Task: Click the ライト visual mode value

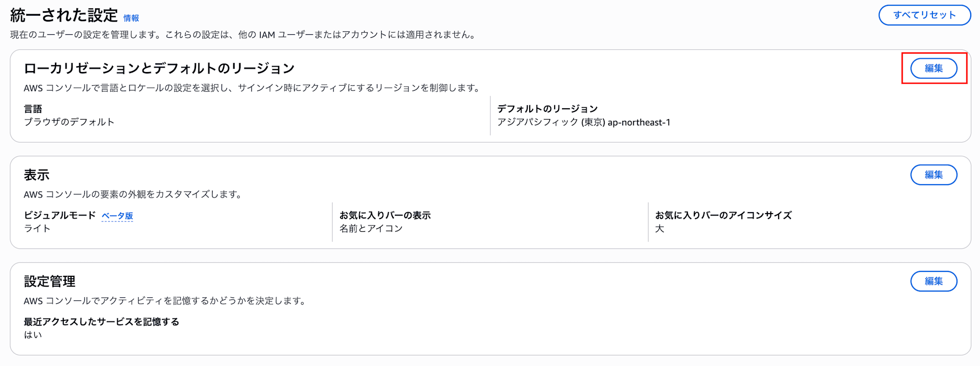Action: tap(37, 228)
